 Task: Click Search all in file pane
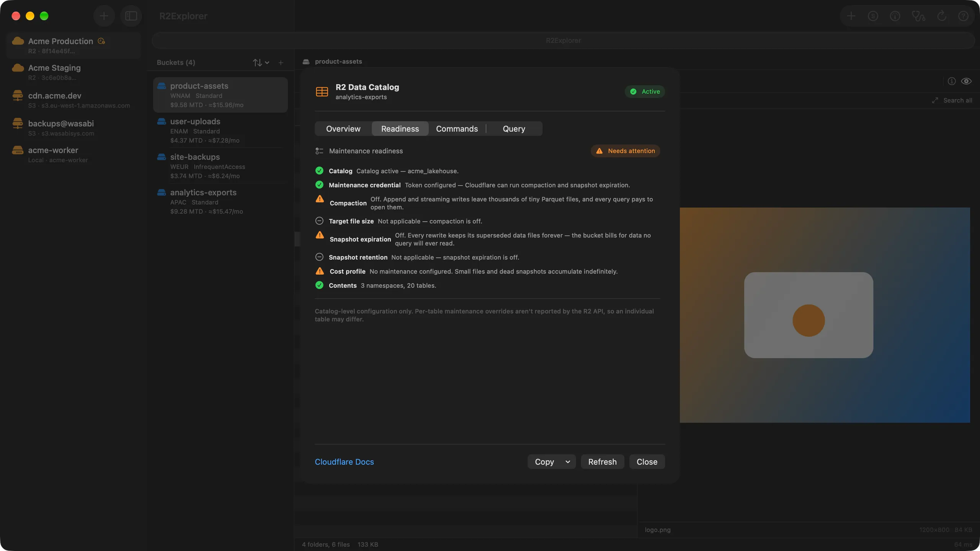(957, 100)
